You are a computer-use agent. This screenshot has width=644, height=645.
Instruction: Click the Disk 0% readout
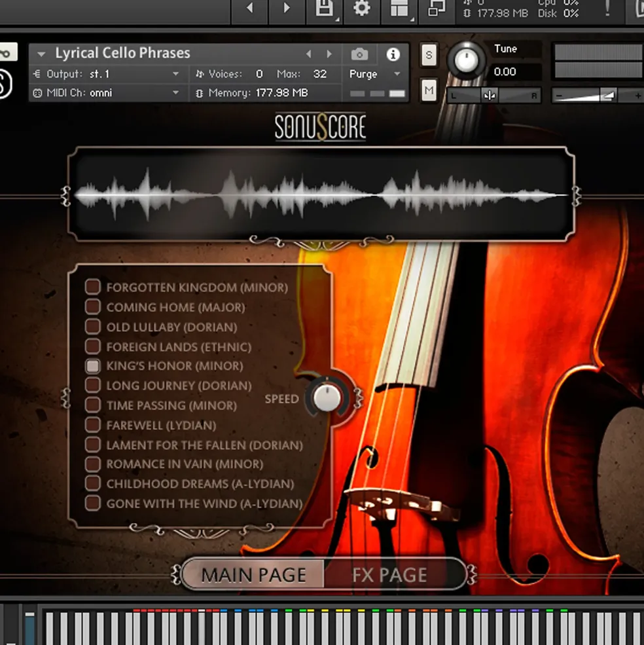[558, 13]
